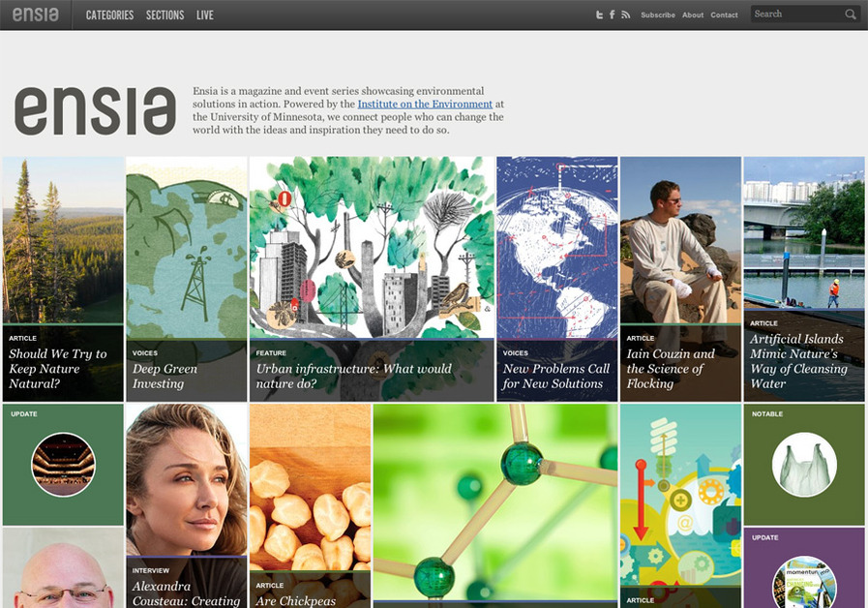
Task: Open 'Artificial Islands Mimic Nature's Way' article
Action: pyautogui.click(x=798, y=361)
